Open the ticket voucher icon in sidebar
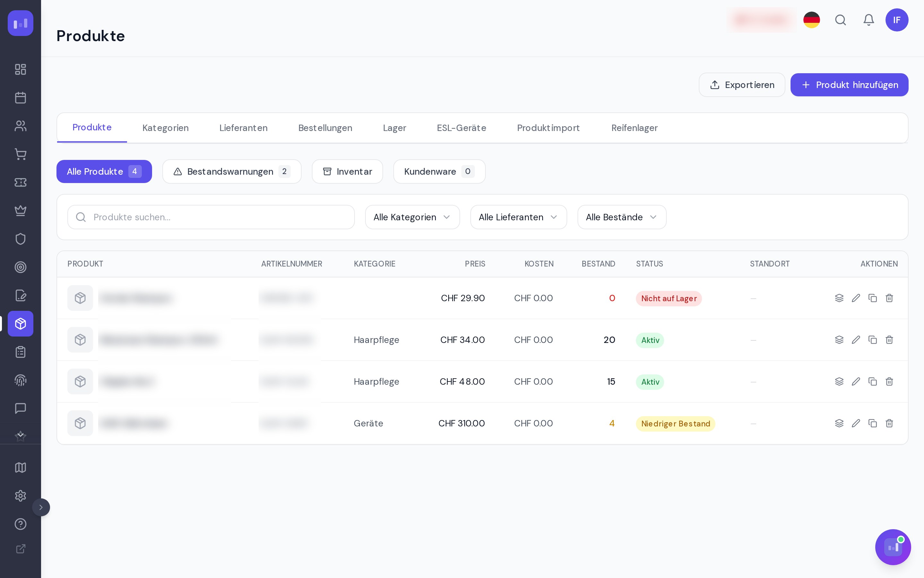The image size is (924, 578). point(20,182)
